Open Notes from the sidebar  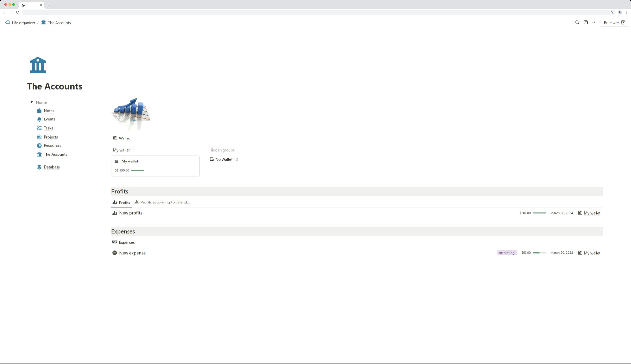(x=49, y=111)
